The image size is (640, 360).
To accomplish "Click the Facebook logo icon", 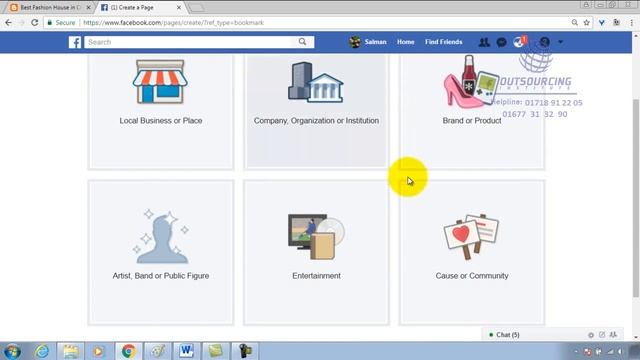I will (x=75, y=42).
